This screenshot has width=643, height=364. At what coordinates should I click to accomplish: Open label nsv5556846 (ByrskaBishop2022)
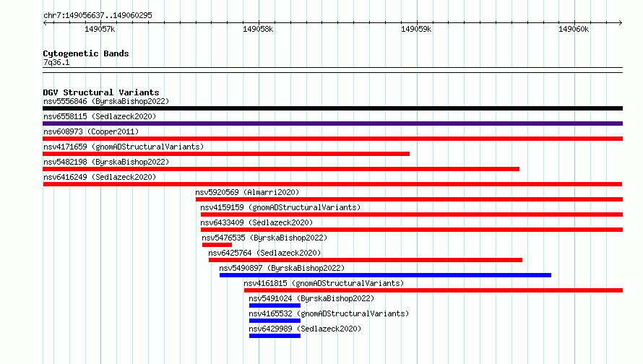tap(106, 101)
